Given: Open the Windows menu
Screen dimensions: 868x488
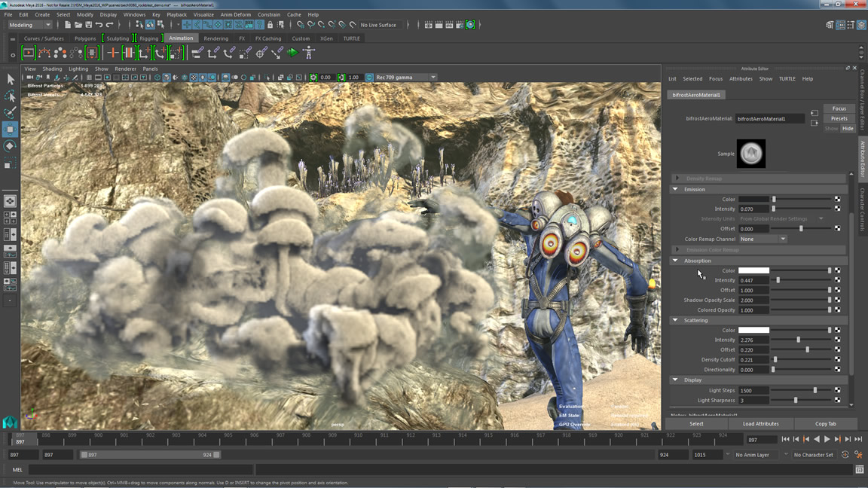Looking at the screenshot, I should 135,15.
